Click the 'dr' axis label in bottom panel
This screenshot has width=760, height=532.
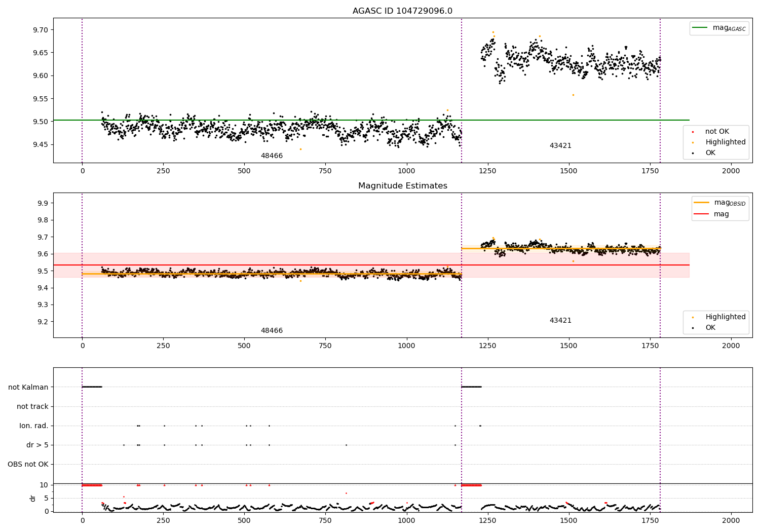(33, 498)
